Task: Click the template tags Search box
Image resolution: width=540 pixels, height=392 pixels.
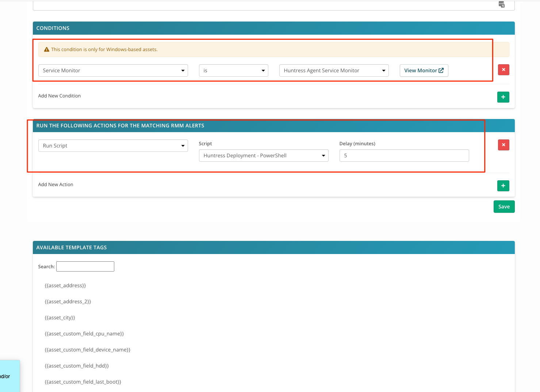Action: [x=85, y=266]
